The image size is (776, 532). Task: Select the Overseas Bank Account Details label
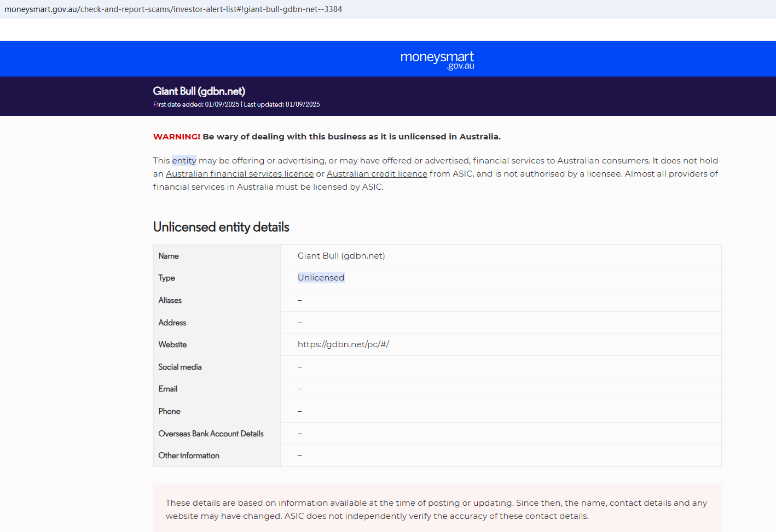211,434
